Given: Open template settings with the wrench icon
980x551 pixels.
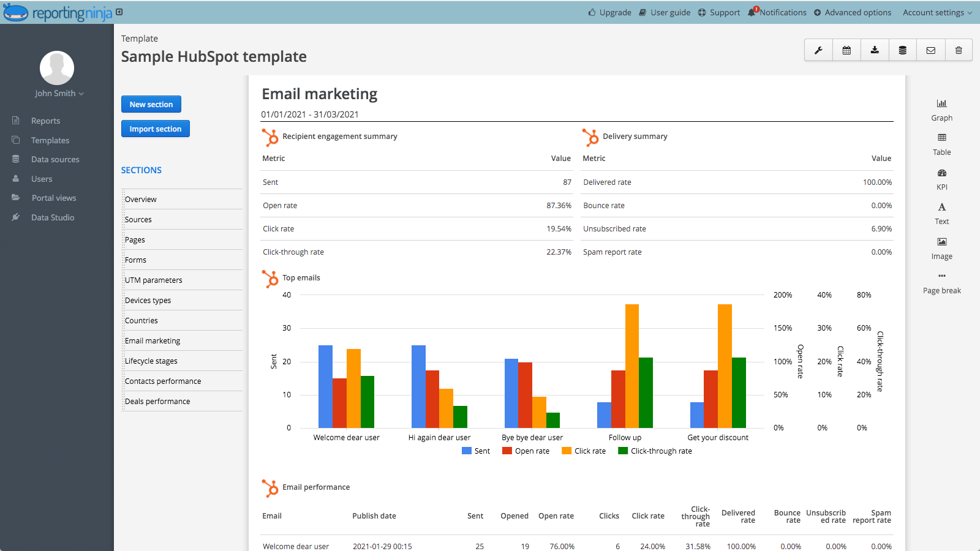Looking at the screenshot, I should pyautogui.click(x=818, y=50).
